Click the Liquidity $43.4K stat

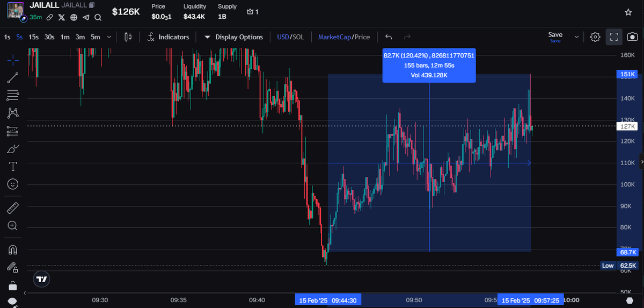194,12
